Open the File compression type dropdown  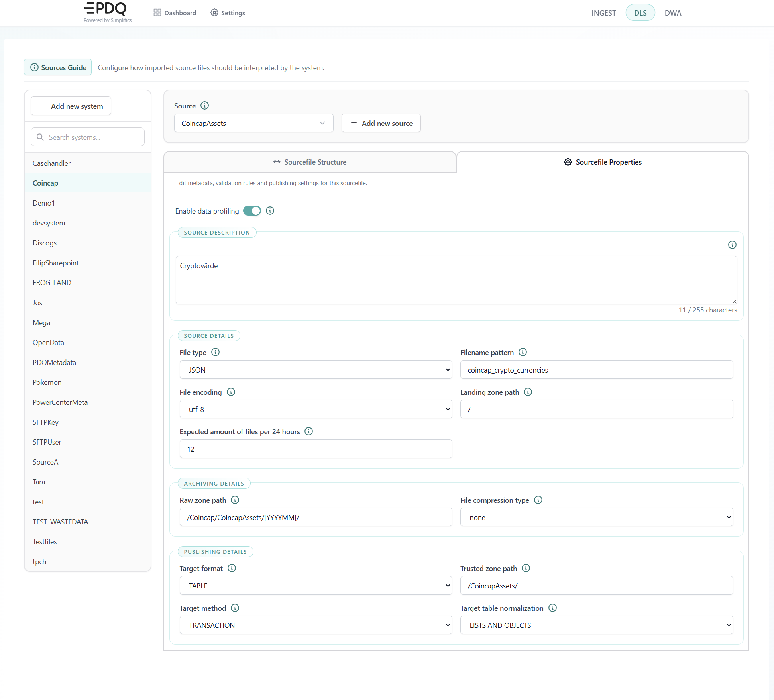click(597, 517)
